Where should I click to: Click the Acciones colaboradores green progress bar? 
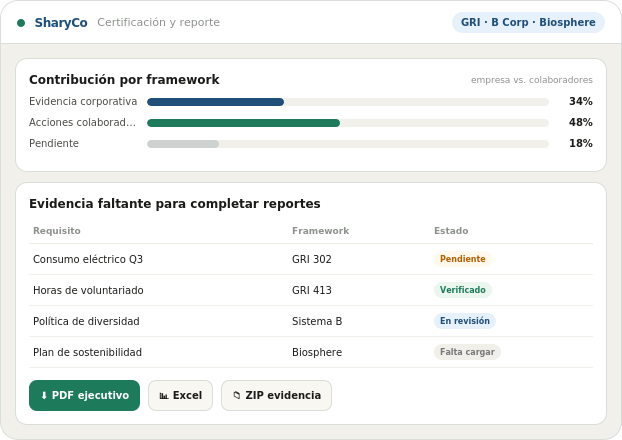(348, 123)
